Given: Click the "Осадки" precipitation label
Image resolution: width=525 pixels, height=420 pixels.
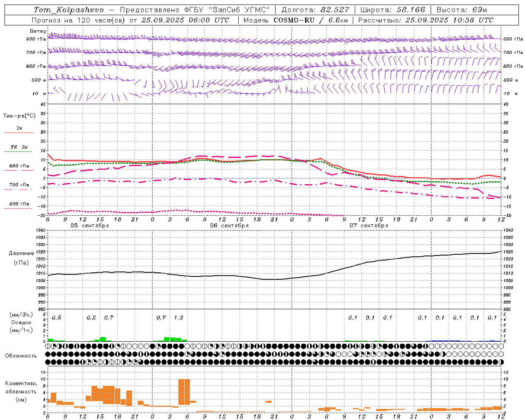Looking at the screenshot, I should pyautogui.click(x=21, y=322).
